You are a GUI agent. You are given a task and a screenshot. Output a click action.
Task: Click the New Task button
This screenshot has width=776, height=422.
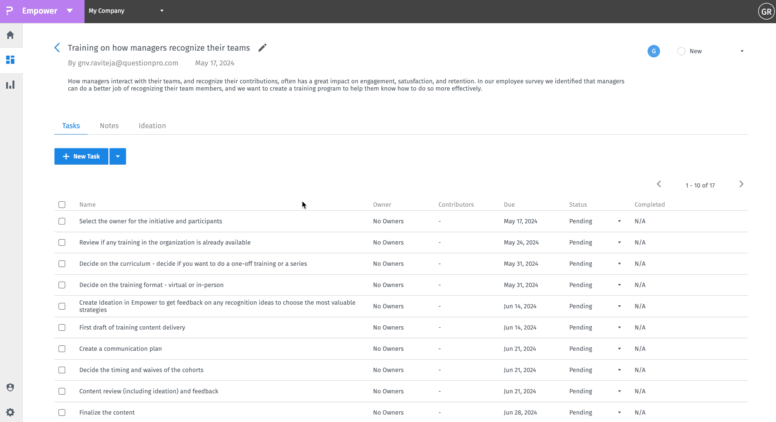(81, 157)
